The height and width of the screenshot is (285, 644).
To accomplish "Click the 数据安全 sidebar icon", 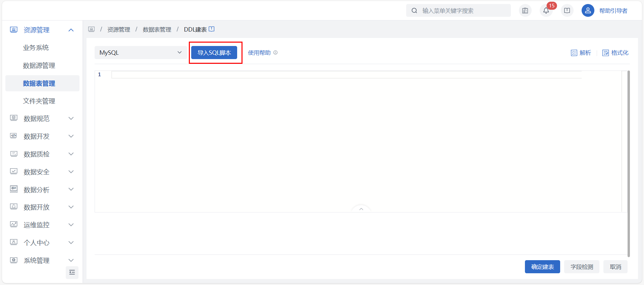I will (14, 172).
